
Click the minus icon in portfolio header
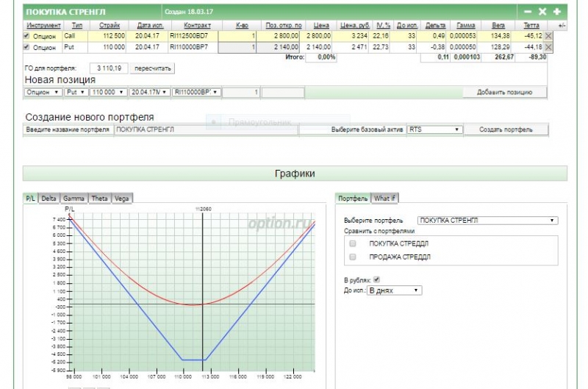pos(528,12)
